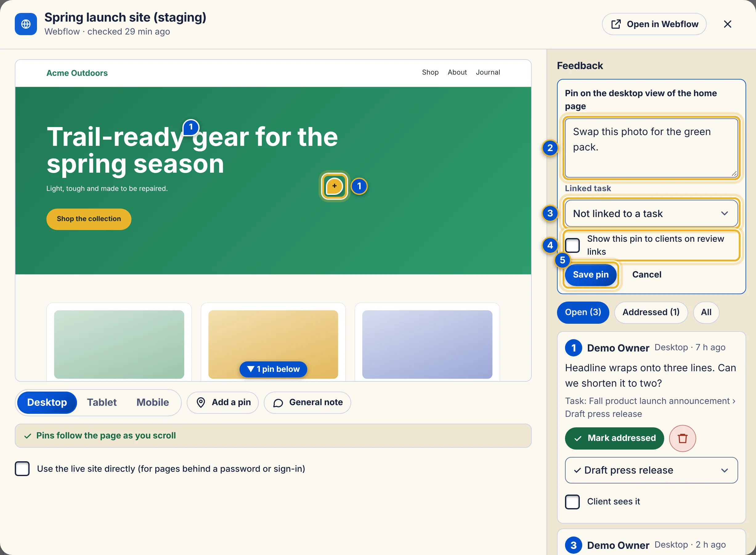Enable showing this pin to clients

pyautogui.click(x=572, y=245)
